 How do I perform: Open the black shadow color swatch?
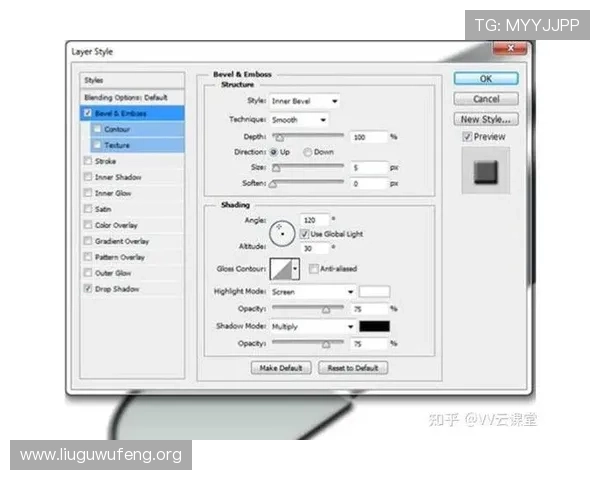[375, 326]
